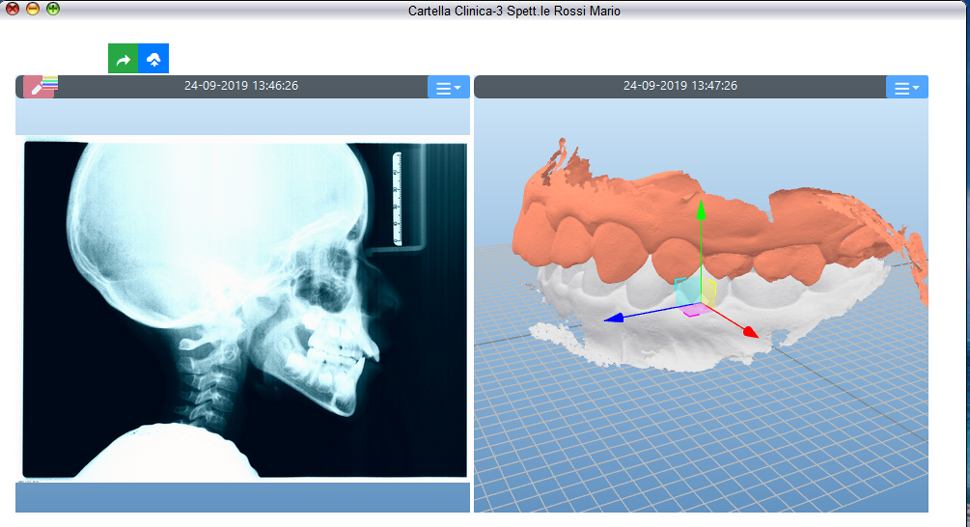The width and height of the screenshot is (970, 527).
Task: Click the ruler scale on the X-ray
Action: click(x=397, y=198)
